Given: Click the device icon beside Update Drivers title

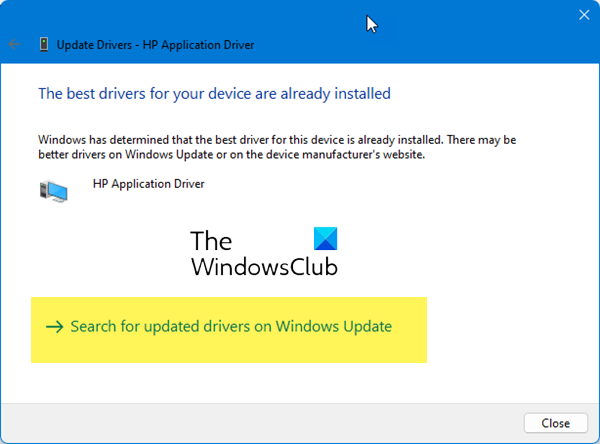Looking at the screenshot, I should (44, 45).
